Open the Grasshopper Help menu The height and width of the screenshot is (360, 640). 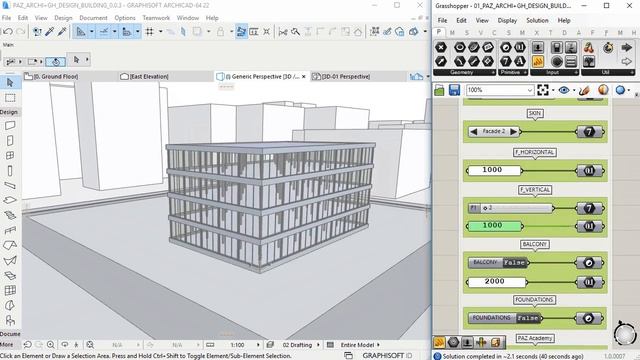tap(564, 20)
